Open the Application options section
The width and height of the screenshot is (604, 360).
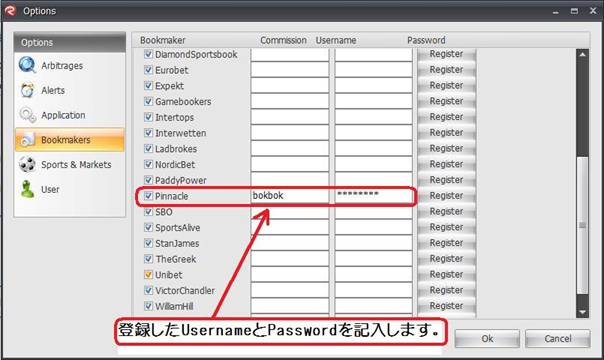tap(70, 115)
